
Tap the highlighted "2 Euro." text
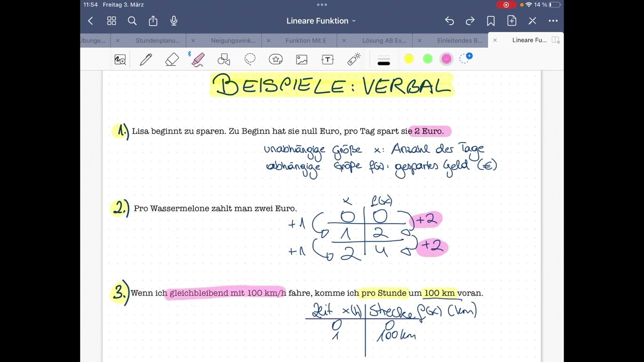click(x=429, y=131)
